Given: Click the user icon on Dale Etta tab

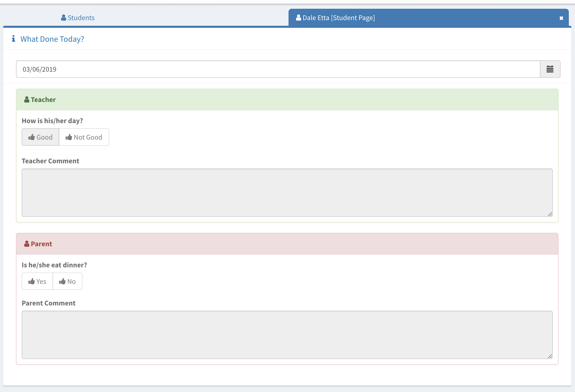Looking at the screenshot, I should coord(299,18).
